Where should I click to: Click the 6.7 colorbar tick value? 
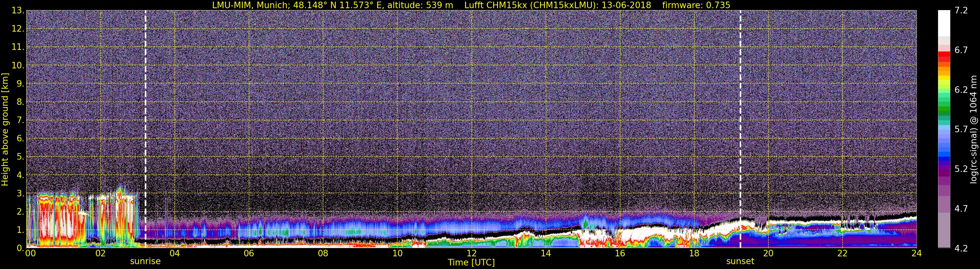(961, 50)
